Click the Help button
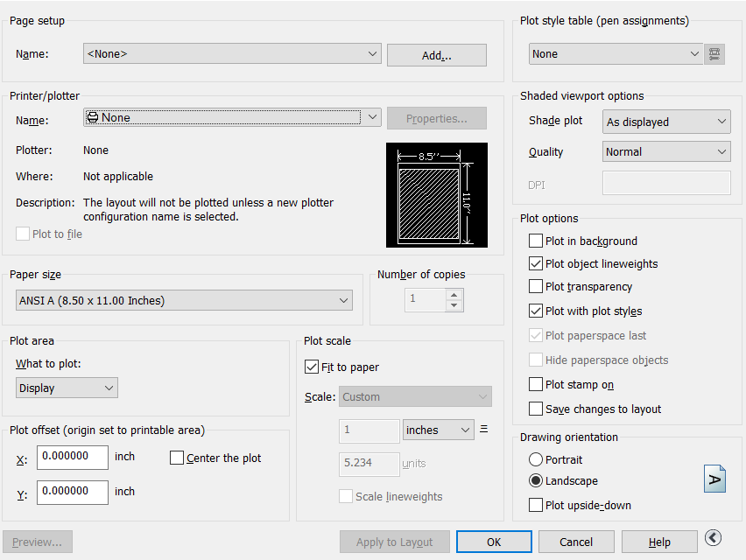Viewport: 746px width, 560px height. tap(659, 542)
